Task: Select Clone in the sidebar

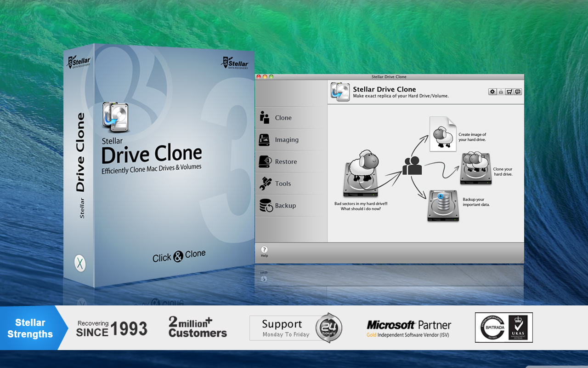Action: (x=291, y=118)
